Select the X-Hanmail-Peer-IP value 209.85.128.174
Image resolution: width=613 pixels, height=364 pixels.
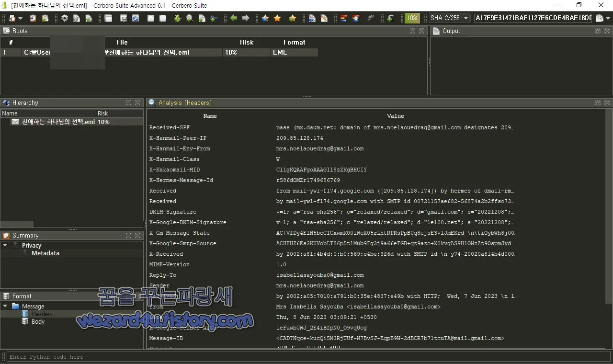click(300, 138)
